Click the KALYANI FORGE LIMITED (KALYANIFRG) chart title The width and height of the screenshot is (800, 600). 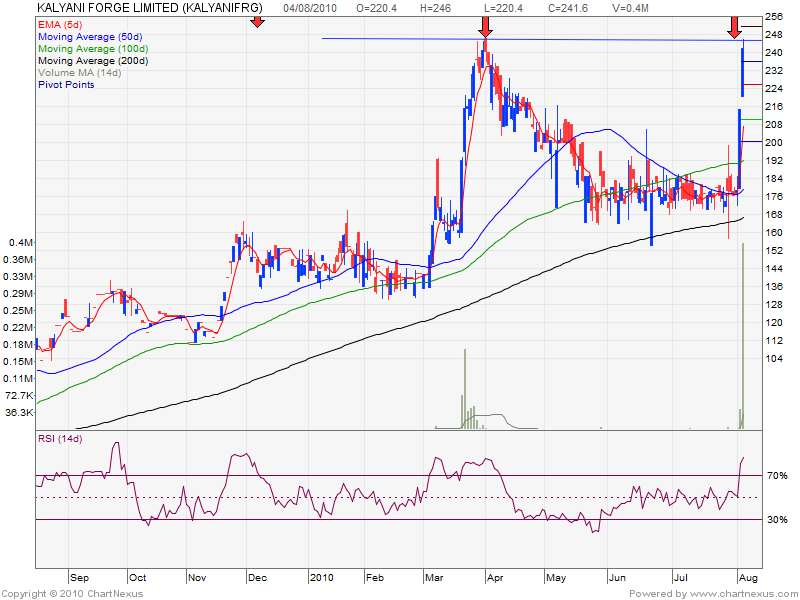click(x=150, y=8)
